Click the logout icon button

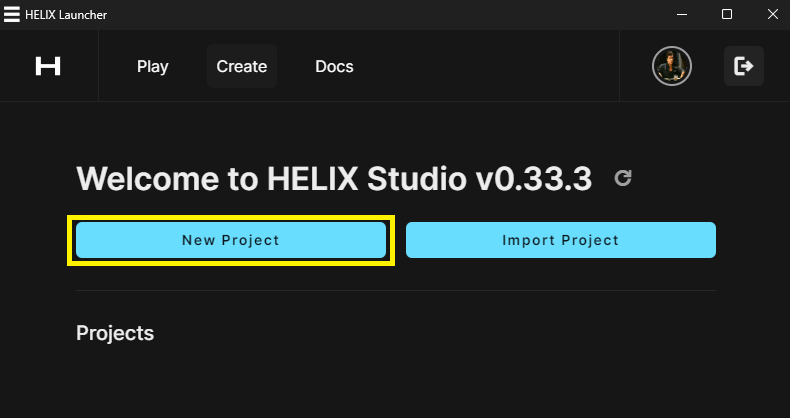click(x=744, y=66)
